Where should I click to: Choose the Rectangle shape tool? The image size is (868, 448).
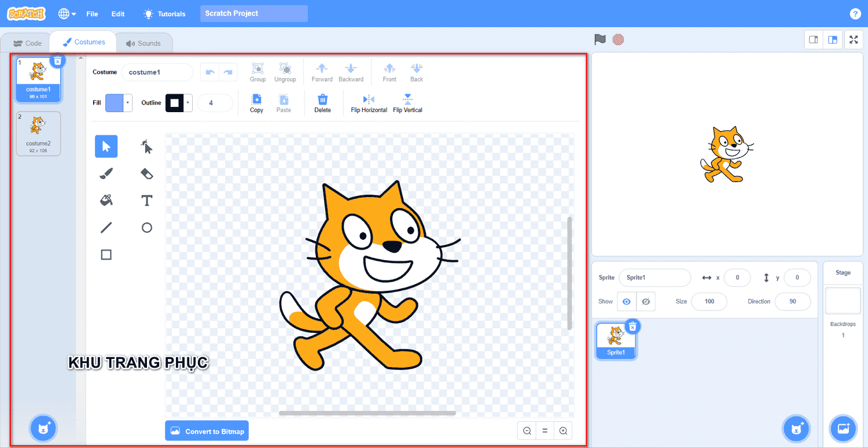tap(106, 255)
